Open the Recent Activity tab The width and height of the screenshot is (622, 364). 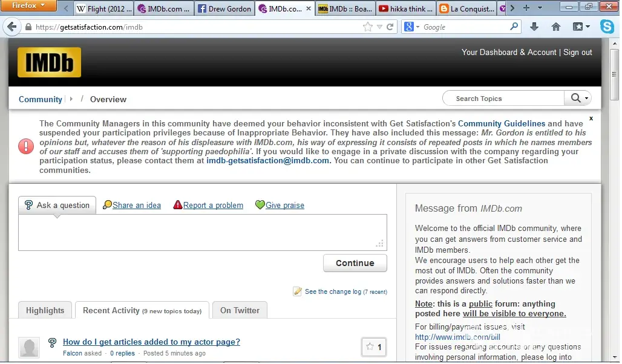pyautogui.click(x=142, y=310)
